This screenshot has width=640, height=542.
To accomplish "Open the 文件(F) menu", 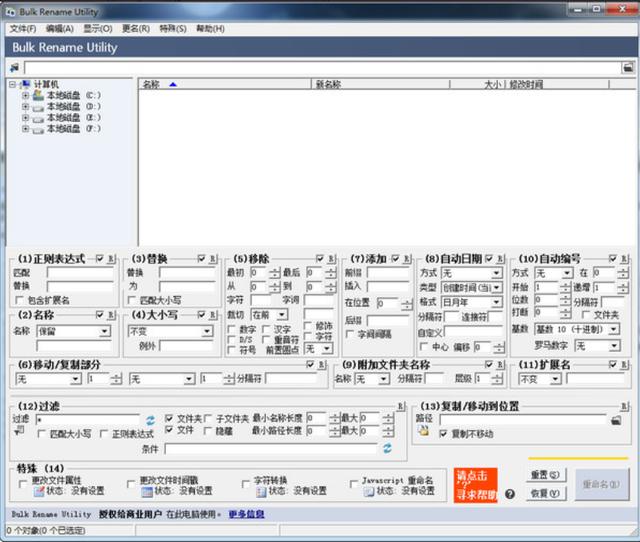I will click(23, 29).
